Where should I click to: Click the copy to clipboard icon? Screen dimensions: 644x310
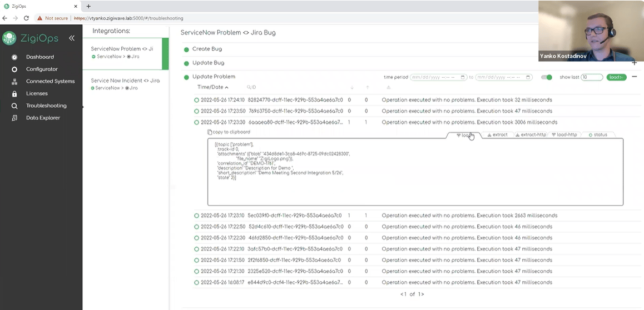point(210,132)
